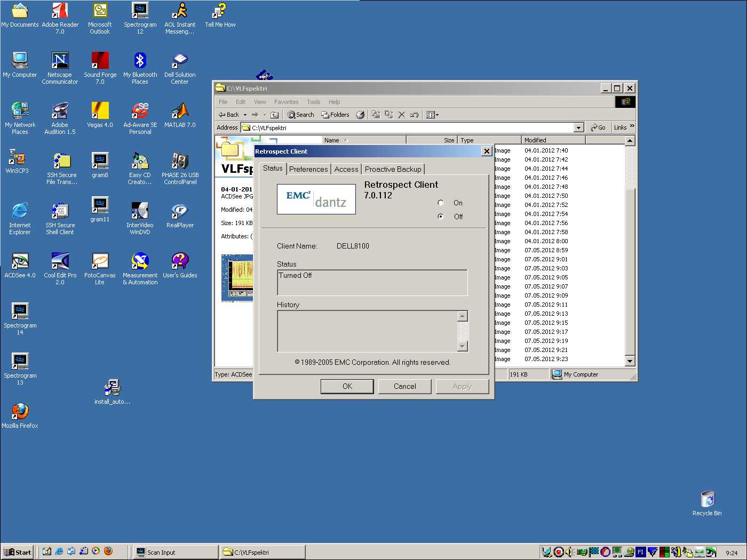Click the Go button beside Address bar
The width and height of the screenshot is (747, 560).
[x=598, y=127]
